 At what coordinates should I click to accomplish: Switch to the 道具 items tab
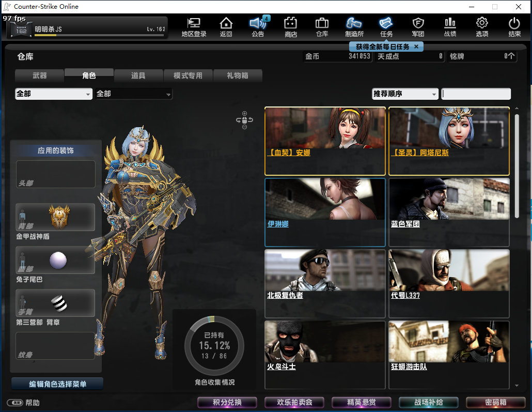pyautogui.click(x=138, y=75)
